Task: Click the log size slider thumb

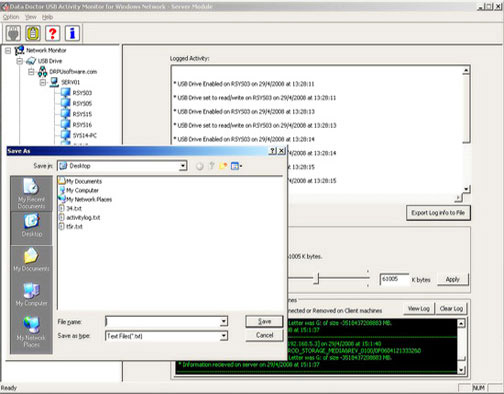Action: pyautogui.click(x=317, y=279)
